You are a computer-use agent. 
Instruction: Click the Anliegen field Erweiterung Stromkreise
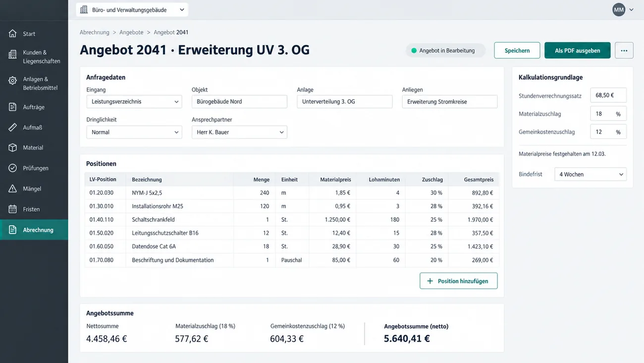coord(450,102)
